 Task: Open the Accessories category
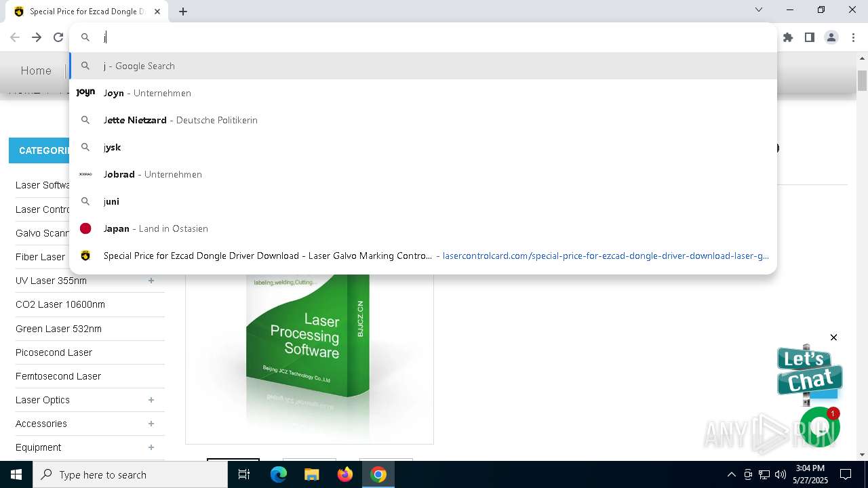click(x=41, y=424)
